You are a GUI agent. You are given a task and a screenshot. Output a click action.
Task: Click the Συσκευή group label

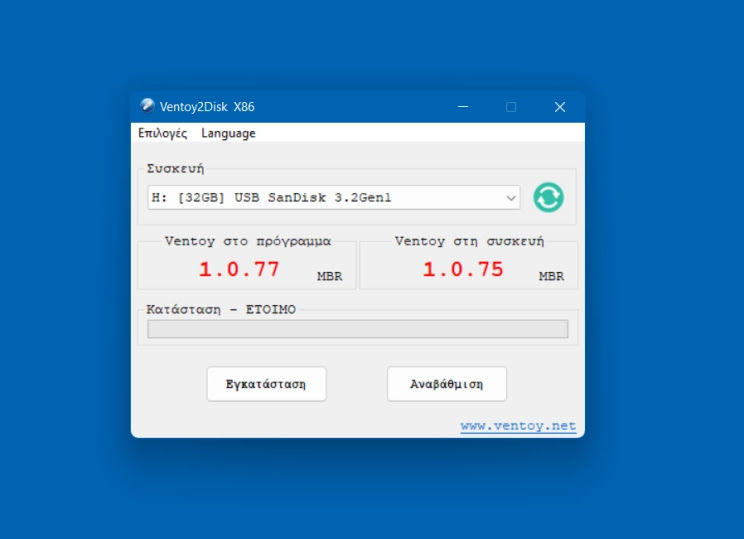[175, 168]
